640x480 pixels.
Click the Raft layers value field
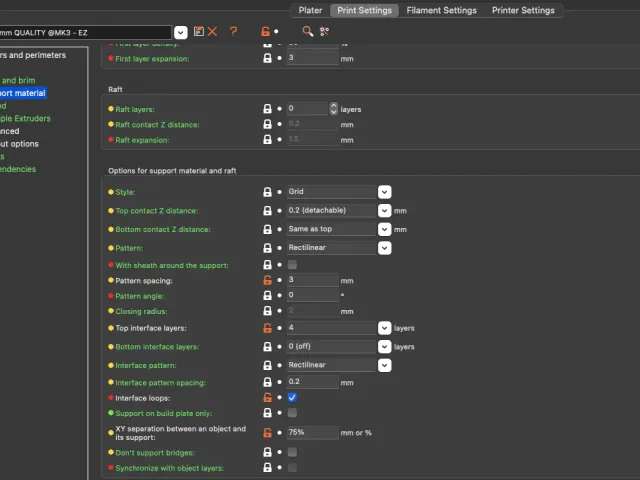pos(308,109)
